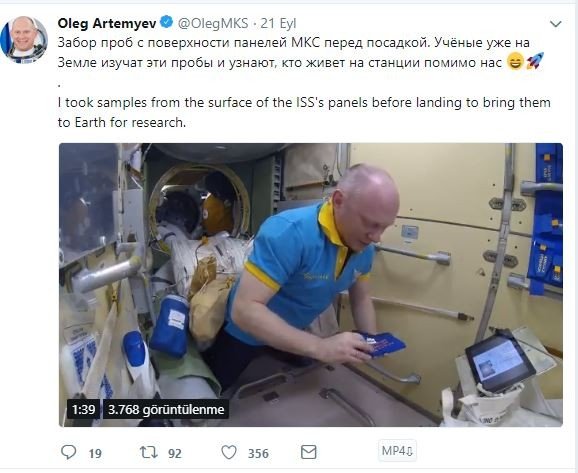This screenshot has height=473, width=578.
Task: Click the MP4 download button
Action: pos(397,451)
